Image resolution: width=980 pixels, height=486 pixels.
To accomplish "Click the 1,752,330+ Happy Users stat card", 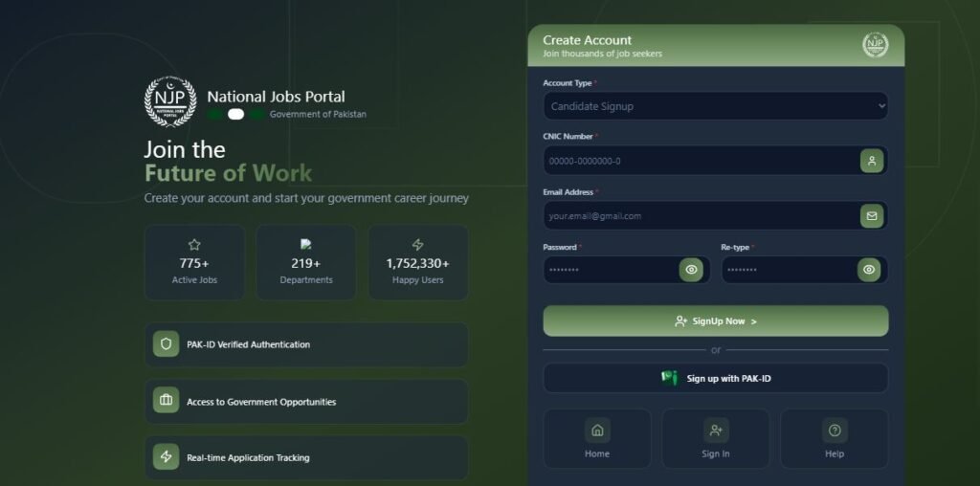I will coord(418,262).
